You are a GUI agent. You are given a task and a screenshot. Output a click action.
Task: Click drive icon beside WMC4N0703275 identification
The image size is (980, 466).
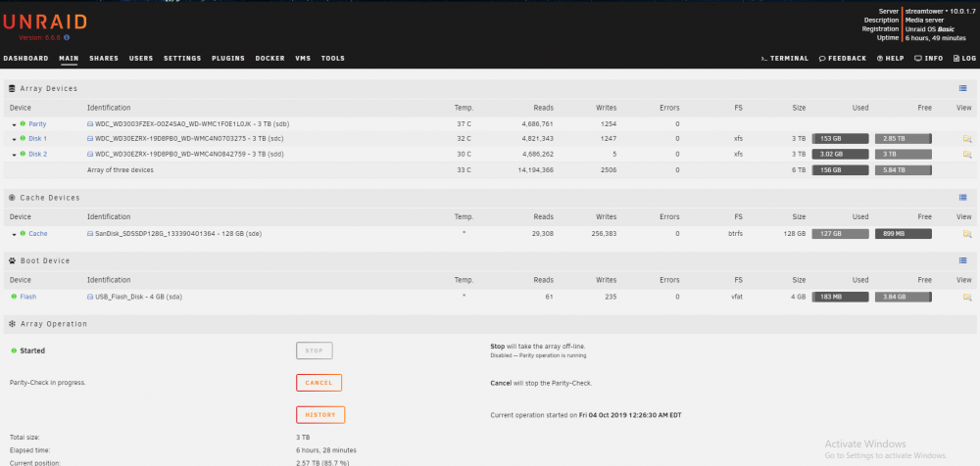90,139
